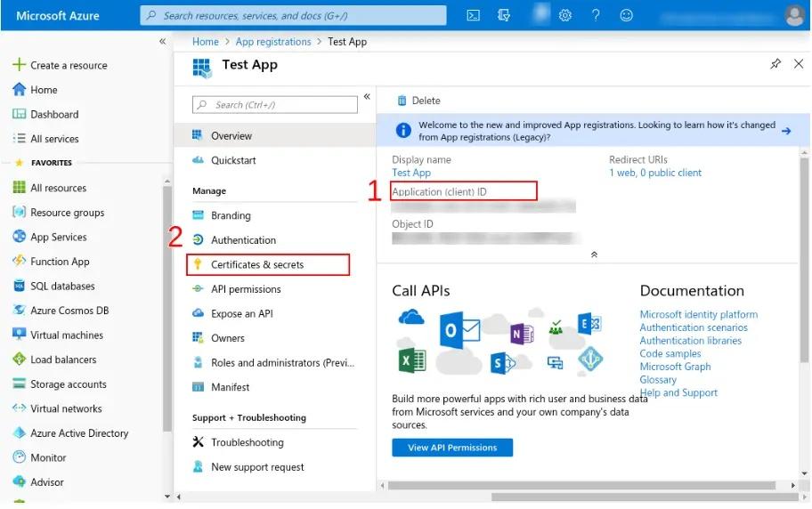The image size is (812, 509).
Task: Open the user account avatar
Action: [794, 15]
